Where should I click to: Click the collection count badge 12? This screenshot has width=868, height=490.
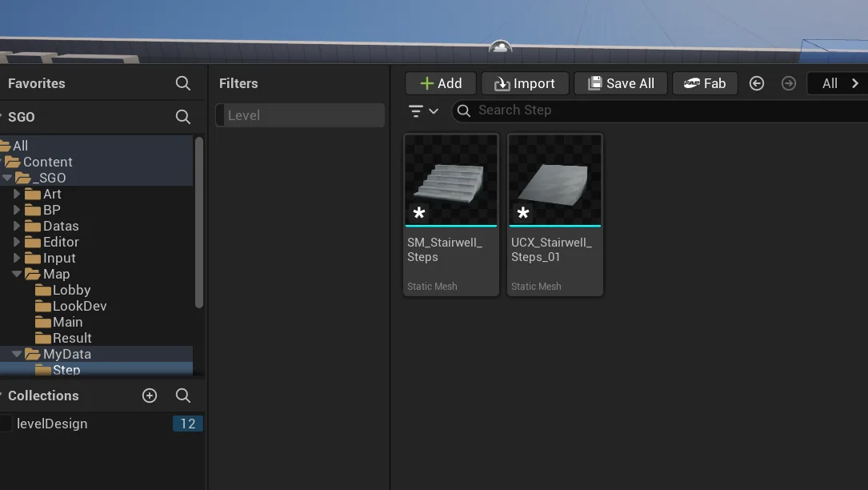click(188, 424)
